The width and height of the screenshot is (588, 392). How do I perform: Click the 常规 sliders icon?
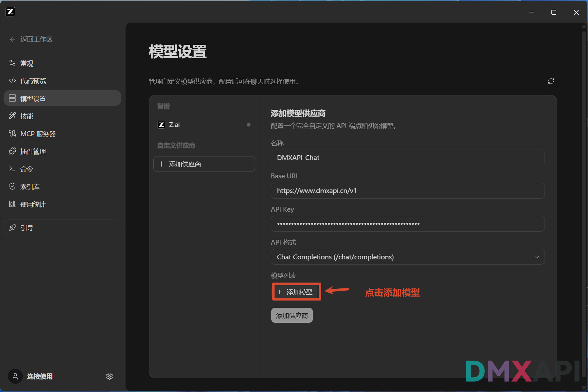tap(12, 63)
